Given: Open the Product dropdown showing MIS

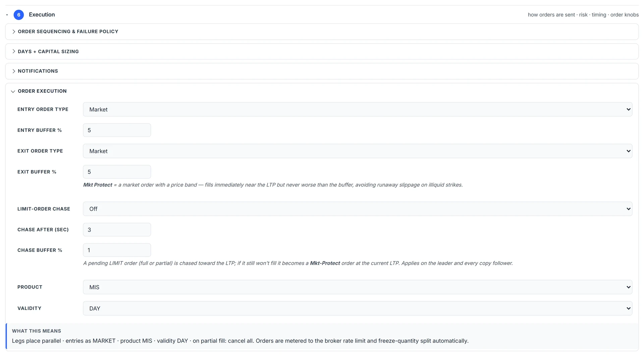Looking at the screenshot, I should [x=358, y=287].
